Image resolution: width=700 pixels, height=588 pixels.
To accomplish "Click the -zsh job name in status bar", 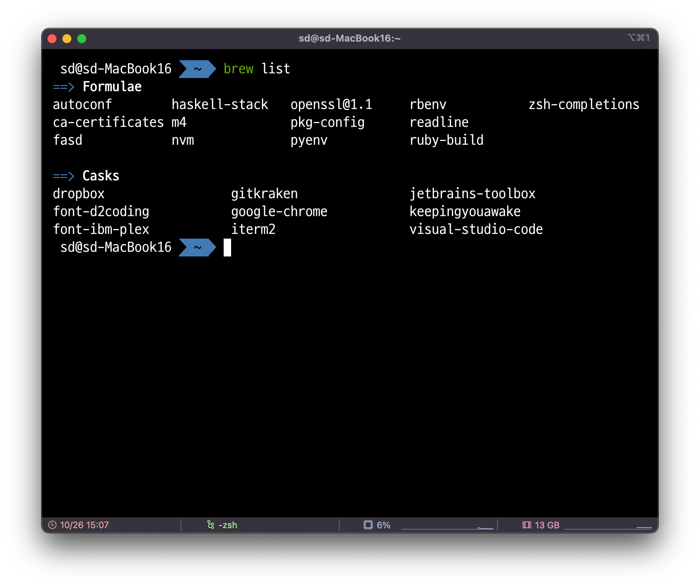I will [x=228, y=525].
